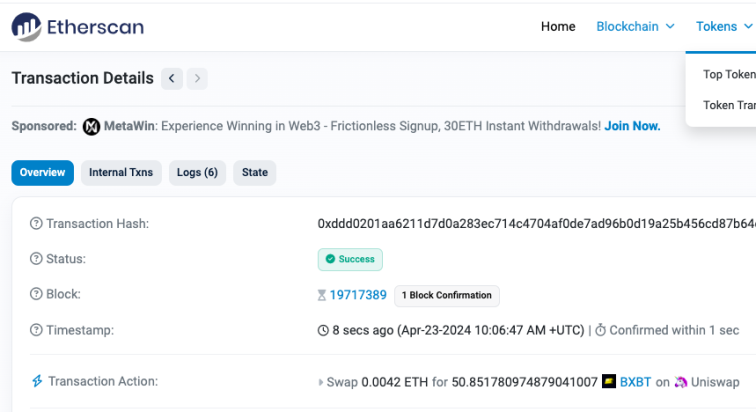Screen dimensions: 756x412
Task: Open block 19717389 link
Action: (x=358, y=295)
